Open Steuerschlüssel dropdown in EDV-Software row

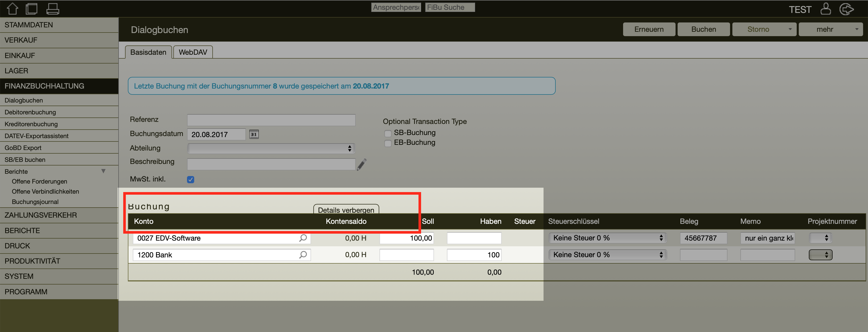point(607,238)
